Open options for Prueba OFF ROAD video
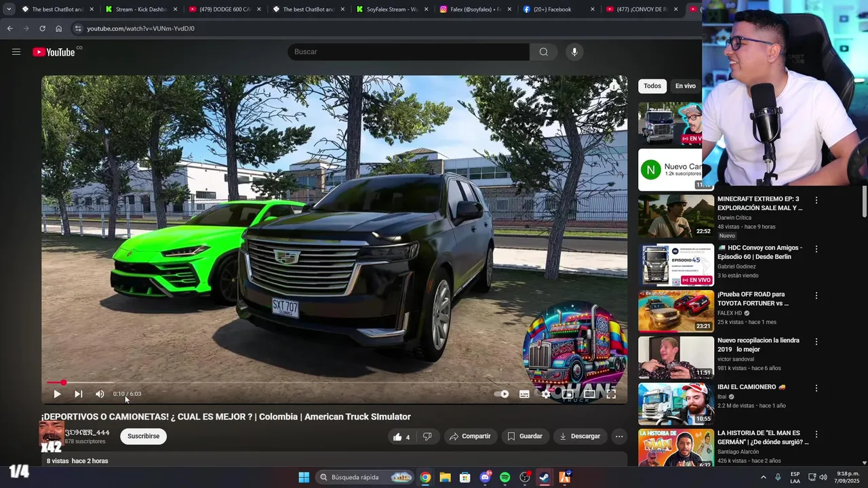Image resolution: width=868 pixels, height=488 pixels. point(816,296)
